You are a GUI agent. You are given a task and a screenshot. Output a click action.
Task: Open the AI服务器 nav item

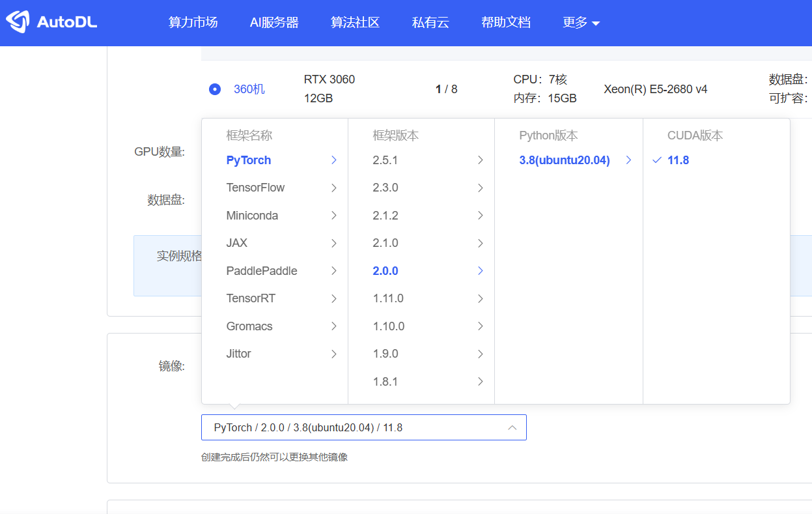274,22
